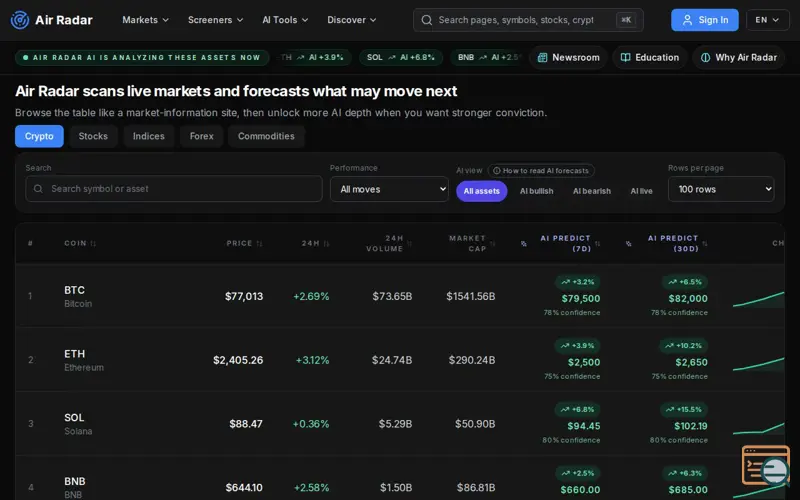Click the SOL row trend chart
The height and width of the screenshot is (500, 800).
759,428
